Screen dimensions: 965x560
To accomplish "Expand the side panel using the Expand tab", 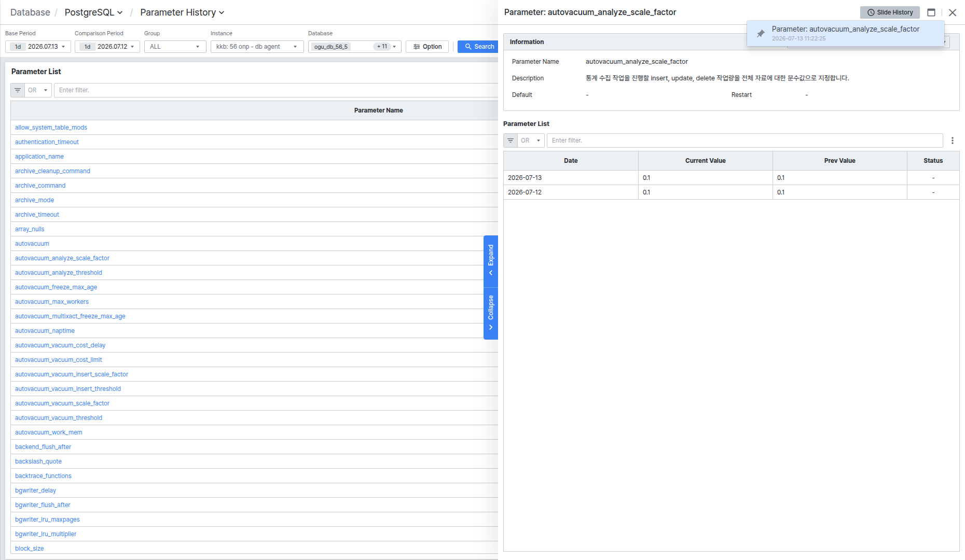I will (x=491, y=261).
